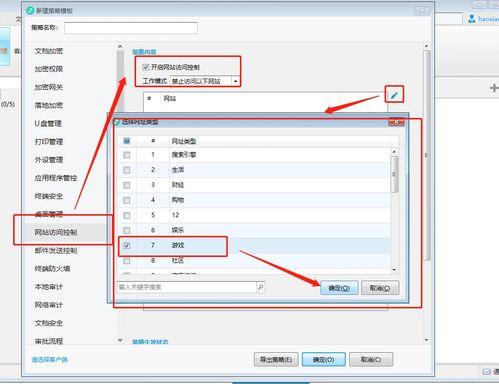This screenshot has width=499, height=384.
Task: Click the plus icon at right edge
Action: [494, 88]
